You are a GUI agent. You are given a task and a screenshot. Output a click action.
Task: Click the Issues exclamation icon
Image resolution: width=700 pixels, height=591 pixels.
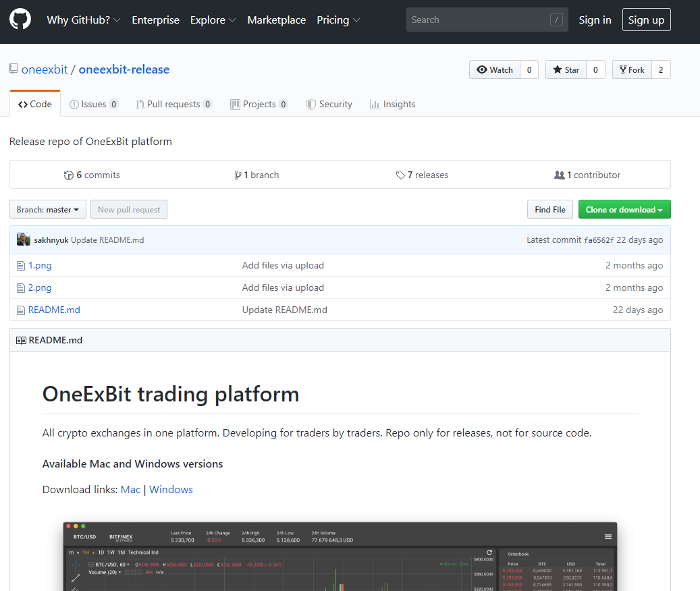point(74,105)
